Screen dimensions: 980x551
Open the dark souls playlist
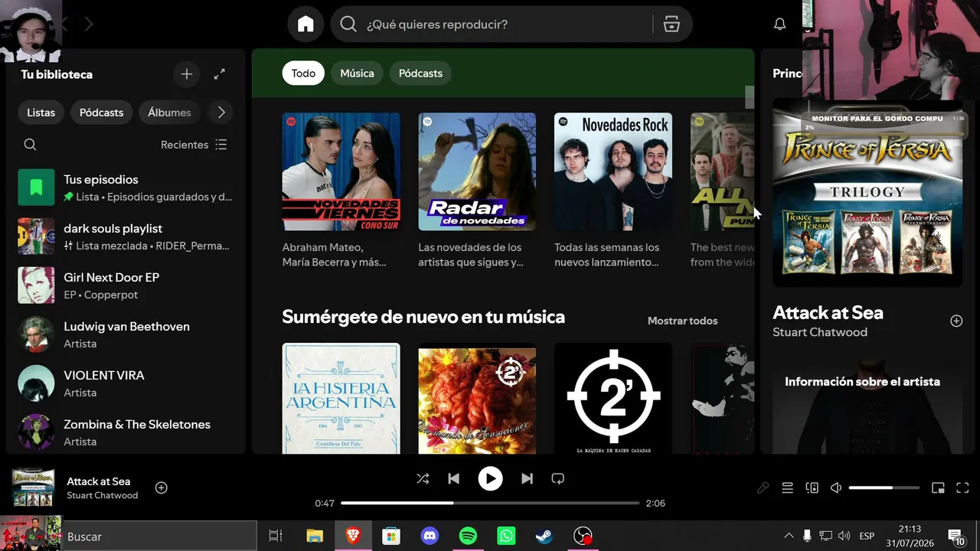[126, 236]
